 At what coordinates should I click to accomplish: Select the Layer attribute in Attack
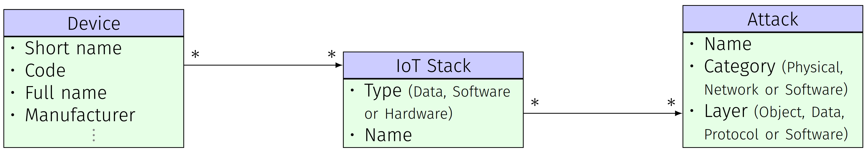tap(726, 111)
